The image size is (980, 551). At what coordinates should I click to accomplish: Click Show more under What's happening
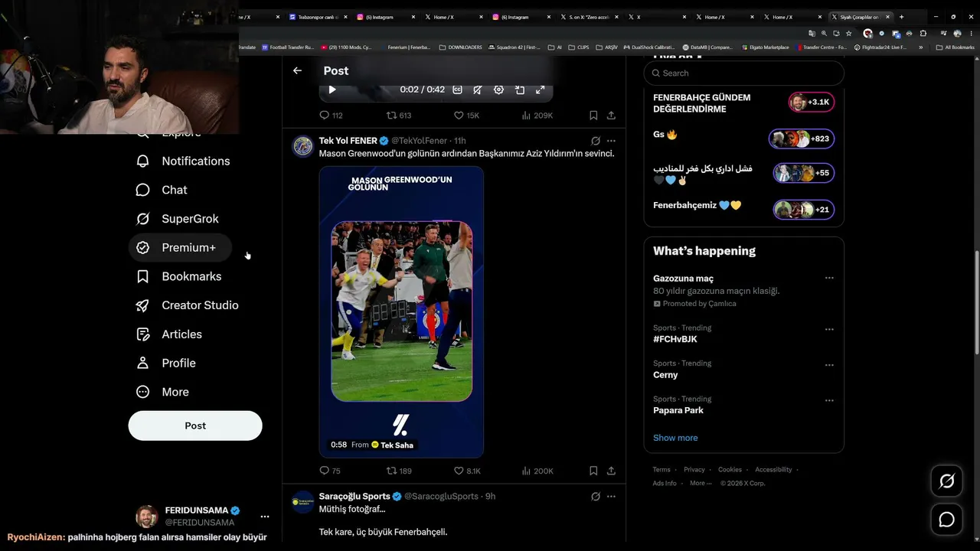point(675,438)
